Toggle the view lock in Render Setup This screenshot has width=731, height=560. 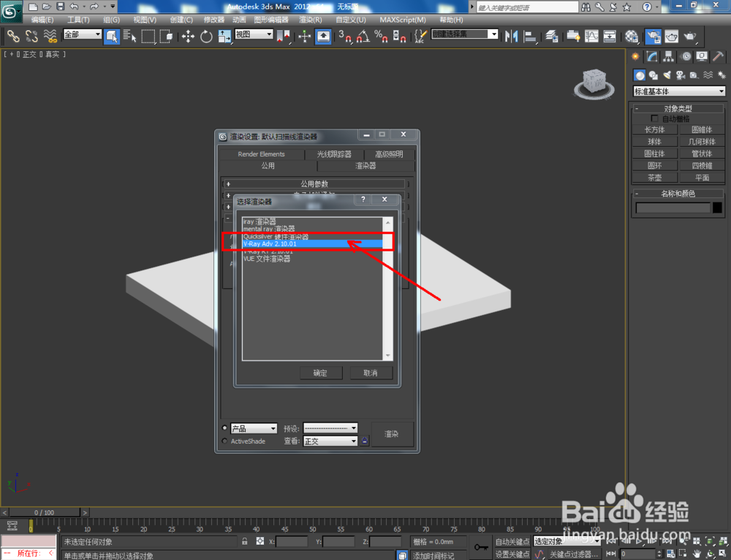point(364,441)
